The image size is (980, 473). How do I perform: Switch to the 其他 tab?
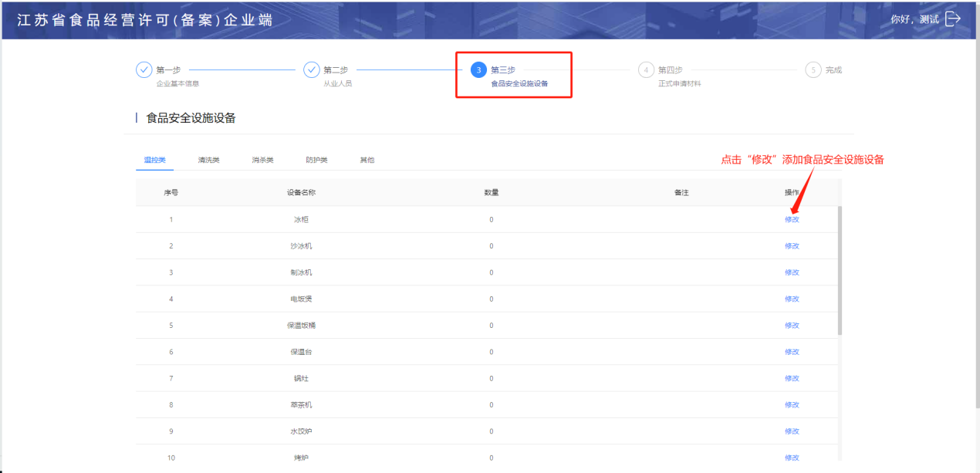coord(367,160)
